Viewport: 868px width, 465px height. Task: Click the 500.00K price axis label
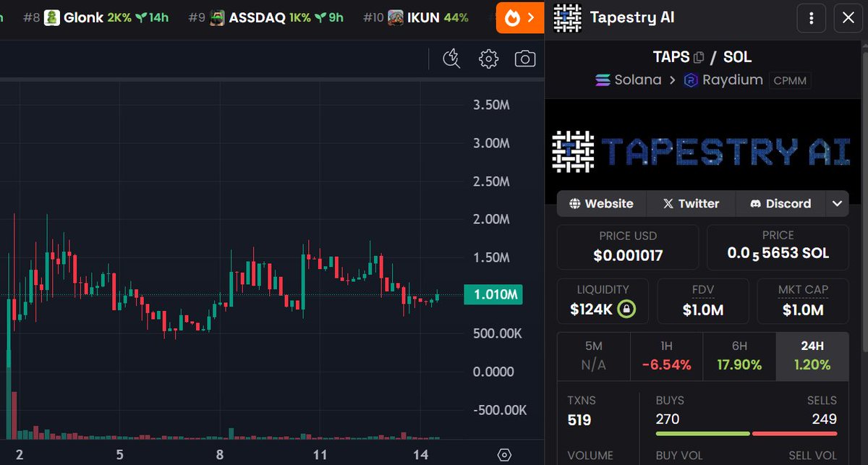tap(497, 333)
